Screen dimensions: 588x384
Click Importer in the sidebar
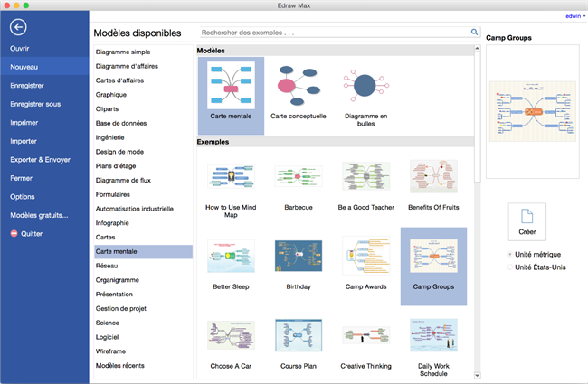click(24, 141)
